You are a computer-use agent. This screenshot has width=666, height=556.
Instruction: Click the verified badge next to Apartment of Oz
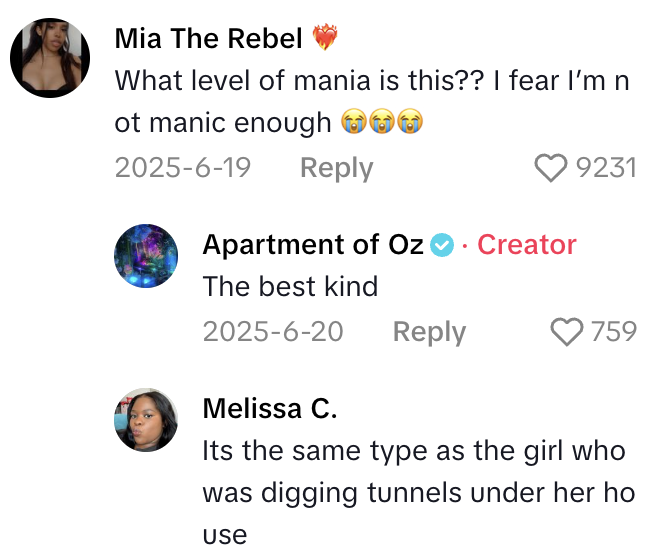click(443, 245)
